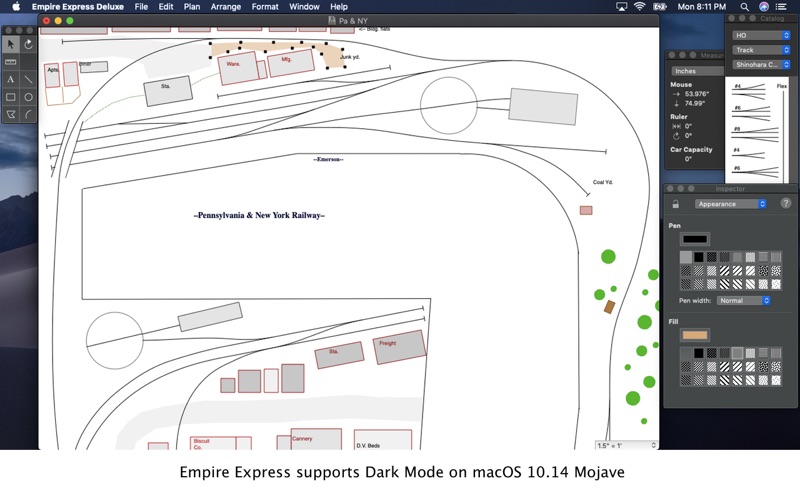Click the menu bar clock Mon 8:11 PM
Viewport: 800px width, 500px height.
tap(702, 7)
